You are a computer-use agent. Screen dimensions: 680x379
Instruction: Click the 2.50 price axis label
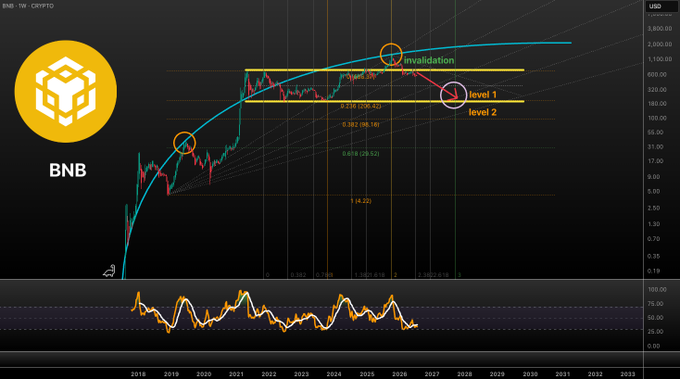tap(654, 208)
